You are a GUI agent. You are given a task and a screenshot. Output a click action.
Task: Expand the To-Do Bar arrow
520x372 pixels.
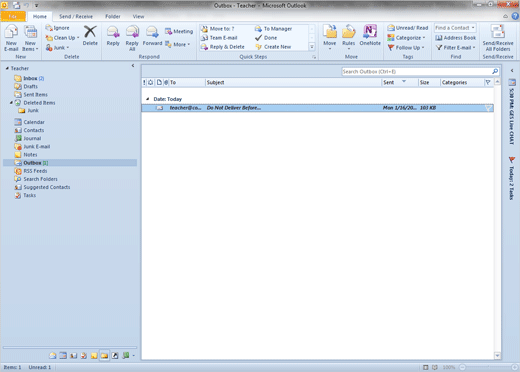point(512,70)
